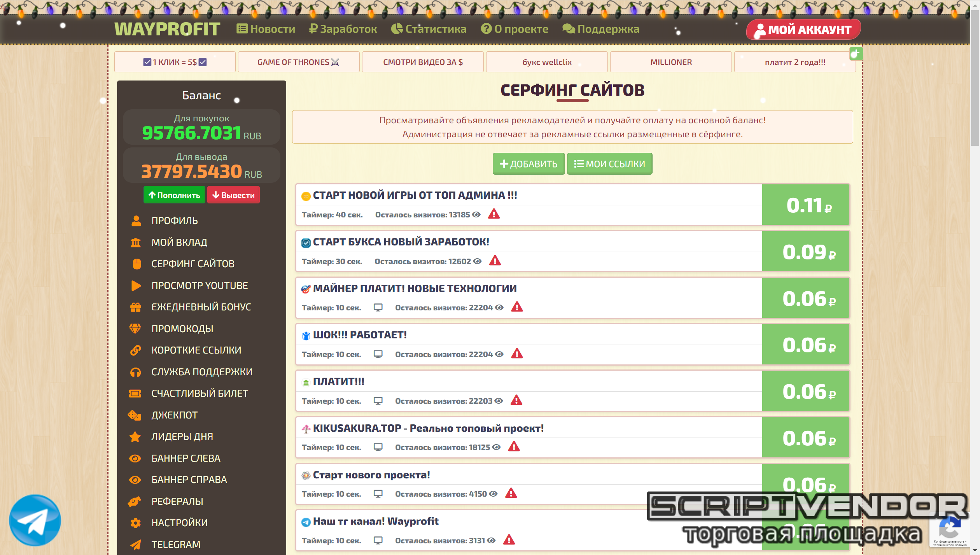Image resolution: width=980 pixels, height=555 pixels.
Task: Open the Статистика menu item
Action: point(429,29)
